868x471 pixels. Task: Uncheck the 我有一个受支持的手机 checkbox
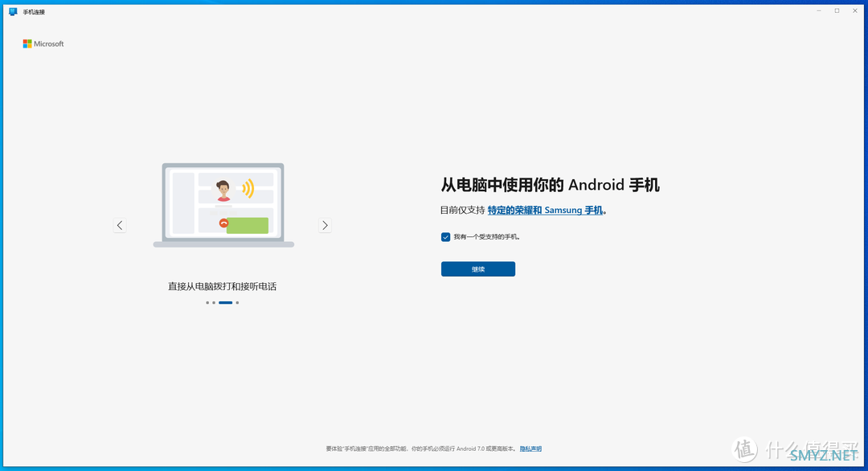pos(445,237)
